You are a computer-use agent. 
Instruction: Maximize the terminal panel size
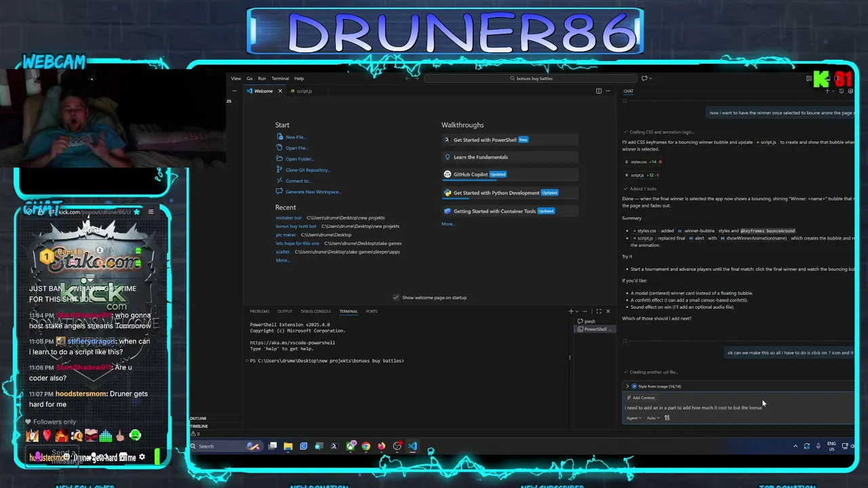pyautogui.click(x=598, y=311)
